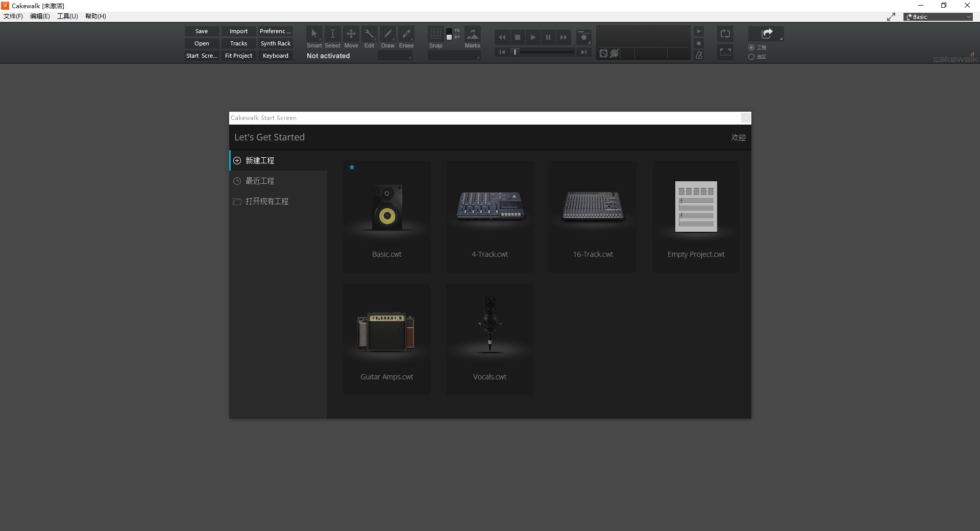
Task: Stop playback in transport
Action: [518, 37]
